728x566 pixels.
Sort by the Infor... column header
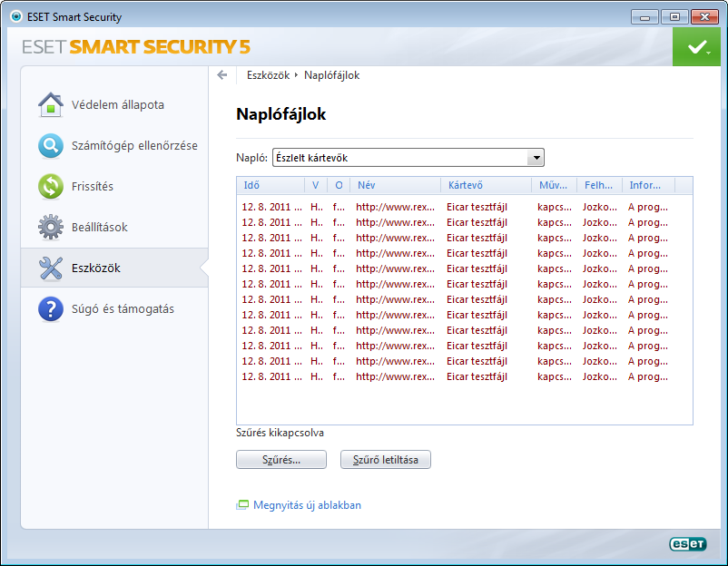point(648,185)
